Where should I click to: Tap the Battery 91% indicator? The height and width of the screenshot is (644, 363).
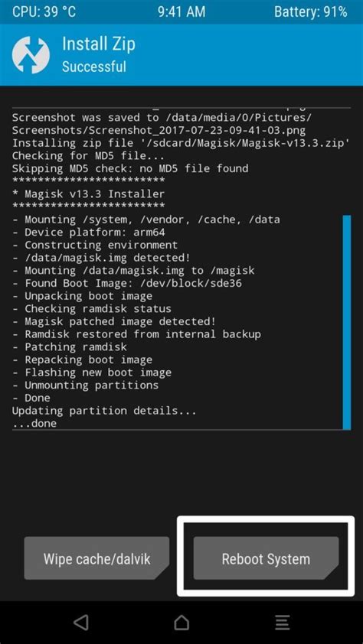311,12
